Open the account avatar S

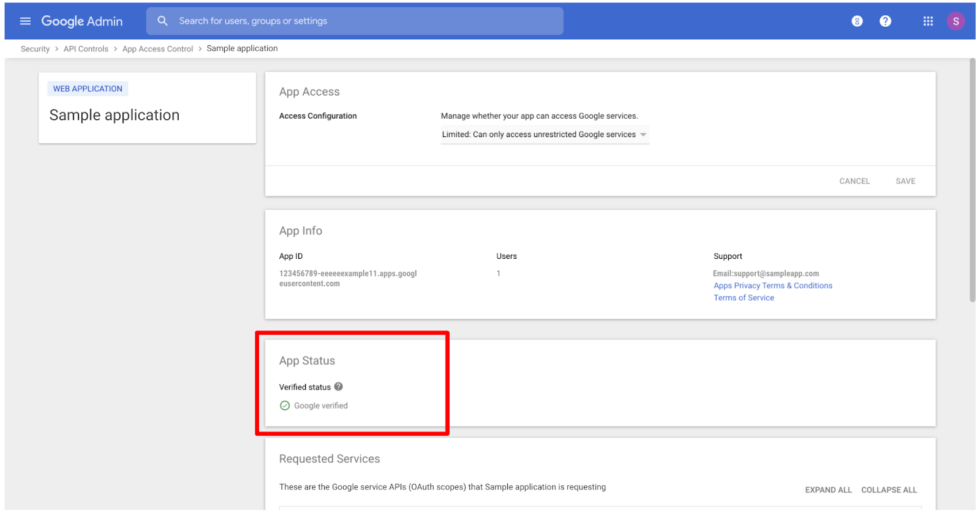coord(956,21)
